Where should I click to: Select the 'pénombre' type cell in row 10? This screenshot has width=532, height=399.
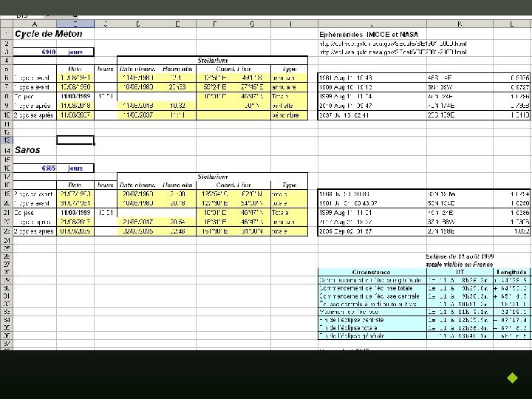coord(290,115)
